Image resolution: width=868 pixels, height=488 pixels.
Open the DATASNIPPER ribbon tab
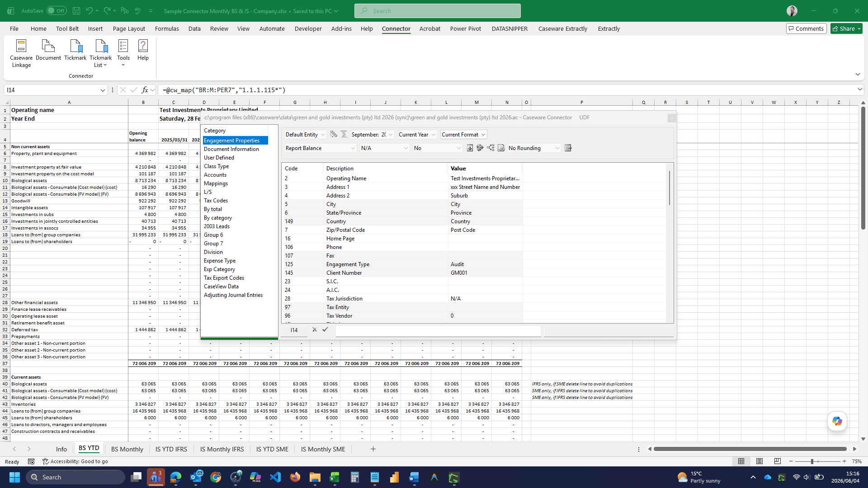[509, 28]
